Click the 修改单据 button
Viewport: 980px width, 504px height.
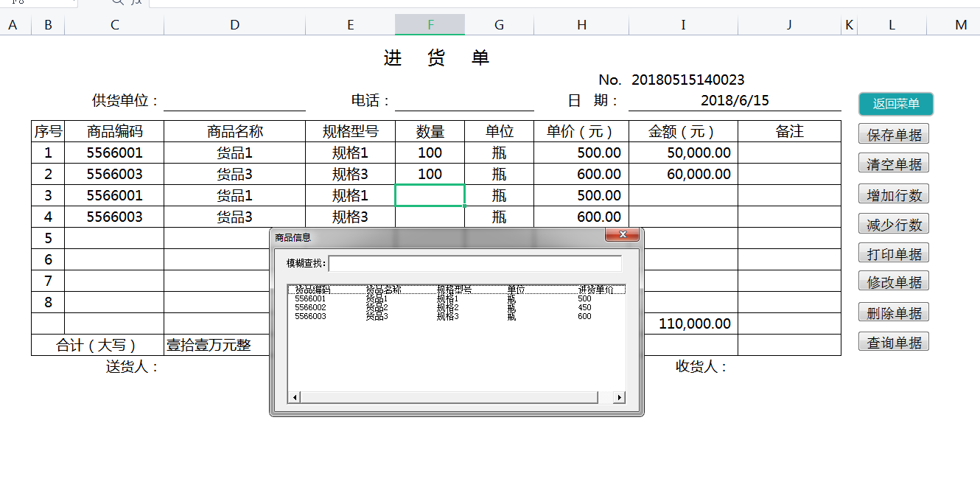click(x=894, y=281)
